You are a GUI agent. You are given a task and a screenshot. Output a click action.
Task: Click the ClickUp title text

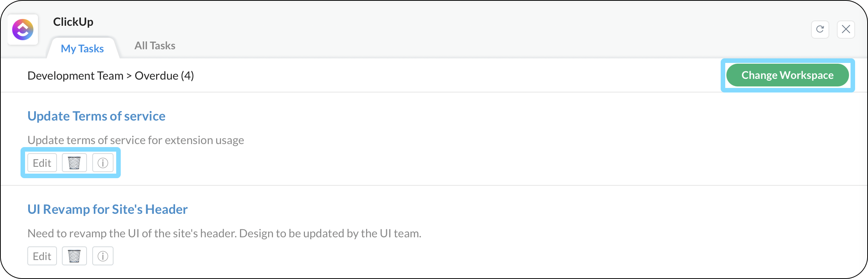[x=73, y=22]
